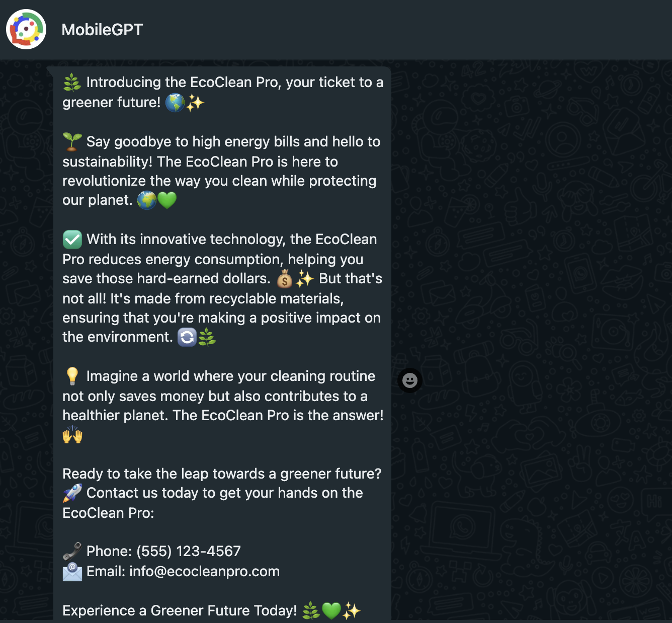
Task: Click the light bulb emoji before "Imagine"
Action: [x=72, y=376]
